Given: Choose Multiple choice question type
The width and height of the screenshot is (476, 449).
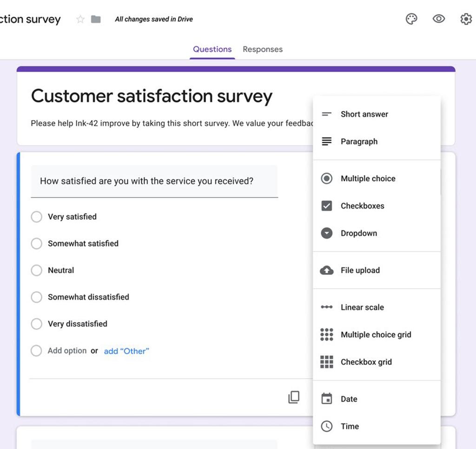Looking at the screenshot, I should pyautogui.click(x=377, y=178).
